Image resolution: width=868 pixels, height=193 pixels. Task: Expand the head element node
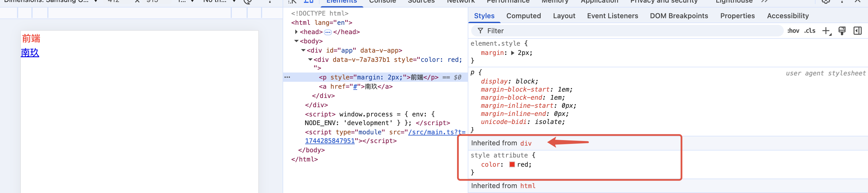click(x=296, y=32)
